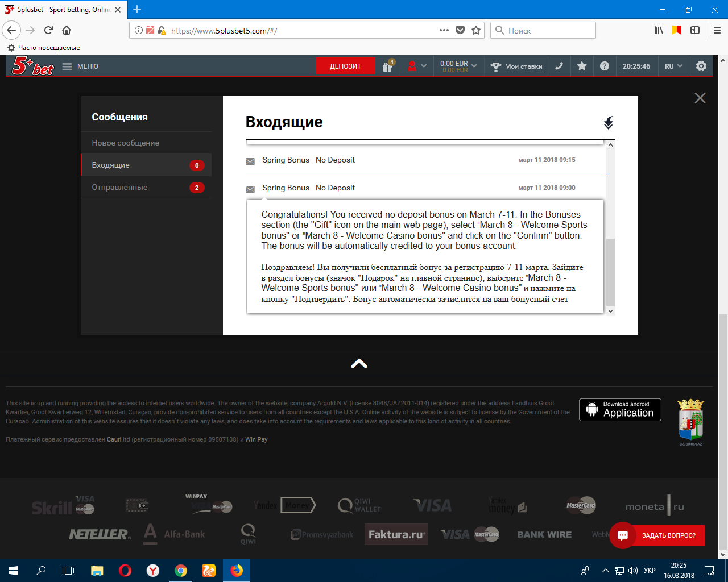
Task: Click the phone callback icon
Action: point(559,66)
